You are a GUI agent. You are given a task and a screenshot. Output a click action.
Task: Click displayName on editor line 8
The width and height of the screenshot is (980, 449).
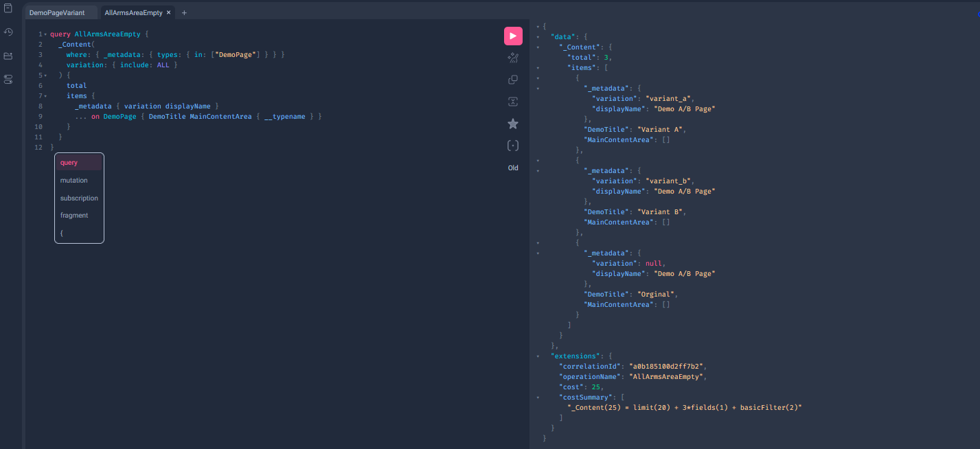(x=188, y=106)
